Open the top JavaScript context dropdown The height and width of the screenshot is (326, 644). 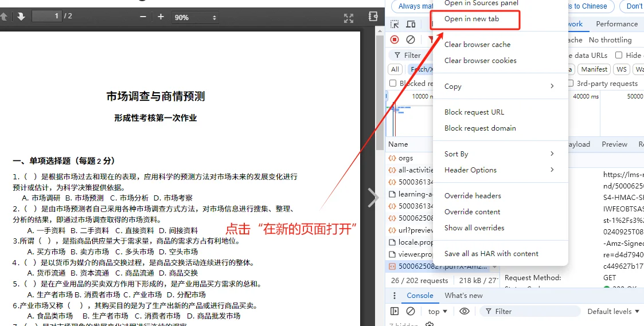438,312
